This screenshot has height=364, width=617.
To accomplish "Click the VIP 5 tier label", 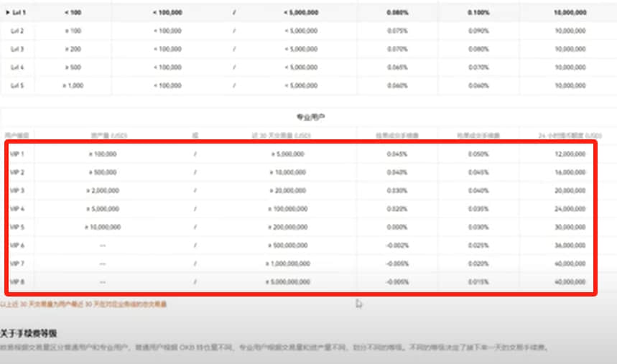I will coord(17,227).
